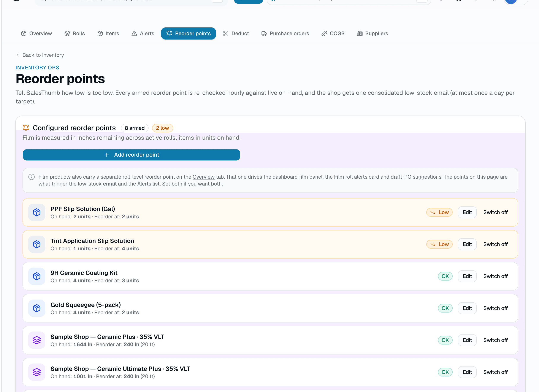Select the Reorder points tab
Screen dimensions: 539x392
pyautogui.click(x=189, y=33)
